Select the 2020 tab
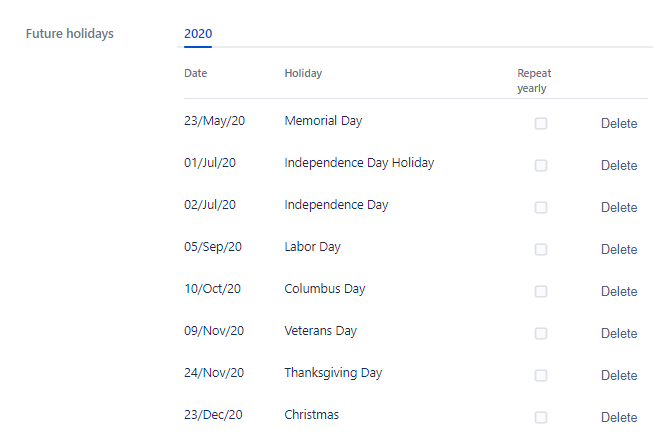 click(198, 33)
